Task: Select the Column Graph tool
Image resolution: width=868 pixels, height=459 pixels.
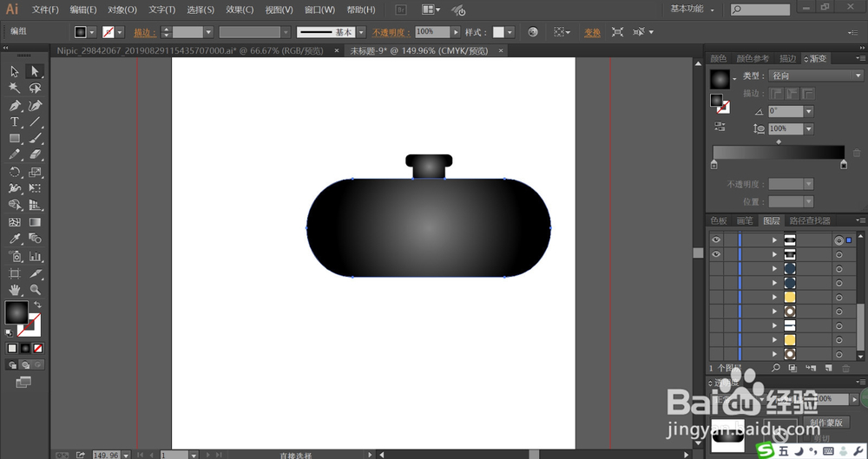Action: pyautogui.click(x=35, y=256)
